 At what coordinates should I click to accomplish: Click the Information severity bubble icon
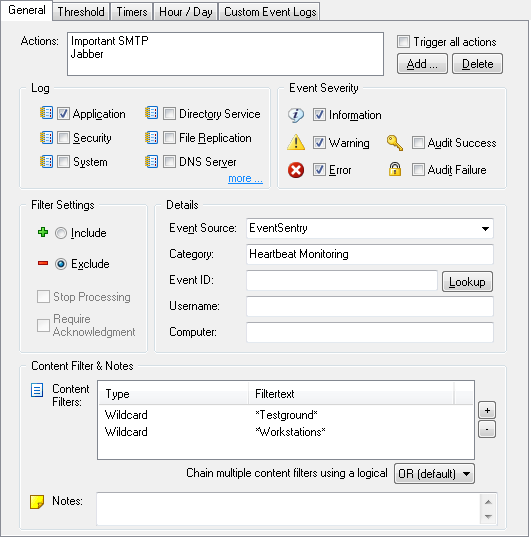point(296,115)
